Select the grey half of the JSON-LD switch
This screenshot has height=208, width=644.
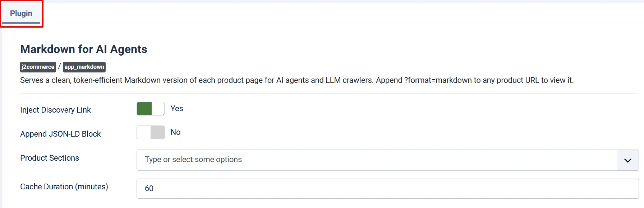coord(157,132)
